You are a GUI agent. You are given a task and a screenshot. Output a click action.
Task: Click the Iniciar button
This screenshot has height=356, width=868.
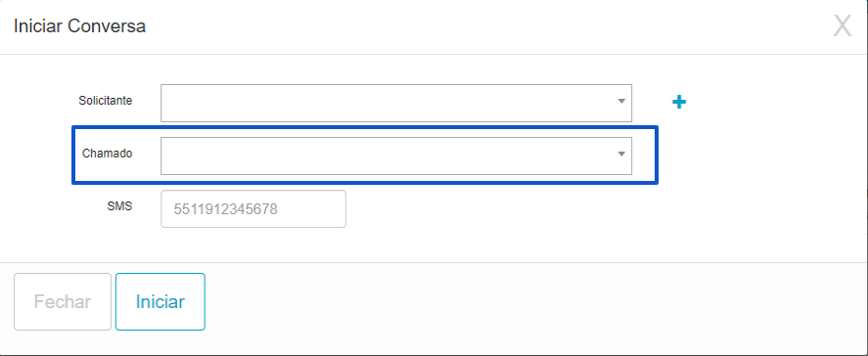click(160, 302)
